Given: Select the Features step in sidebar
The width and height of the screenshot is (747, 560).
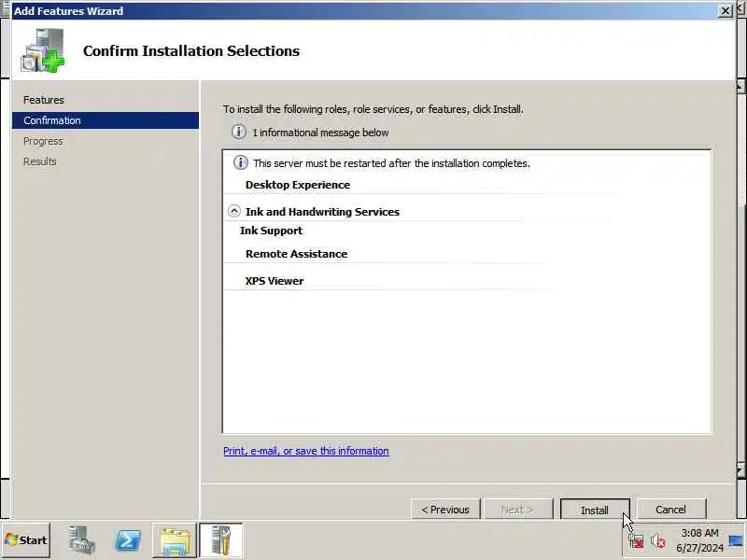Looking at the screenshot, I should tap(43, 100).
